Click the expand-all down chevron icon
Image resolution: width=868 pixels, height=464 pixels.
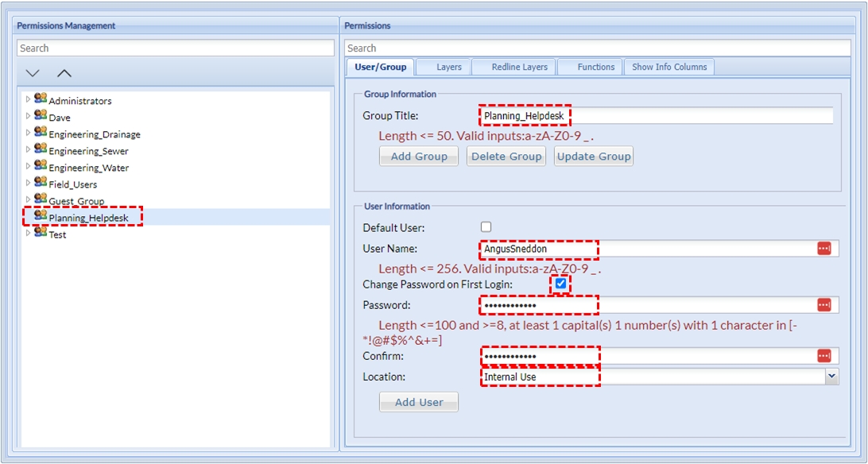[x=33, y=73]
